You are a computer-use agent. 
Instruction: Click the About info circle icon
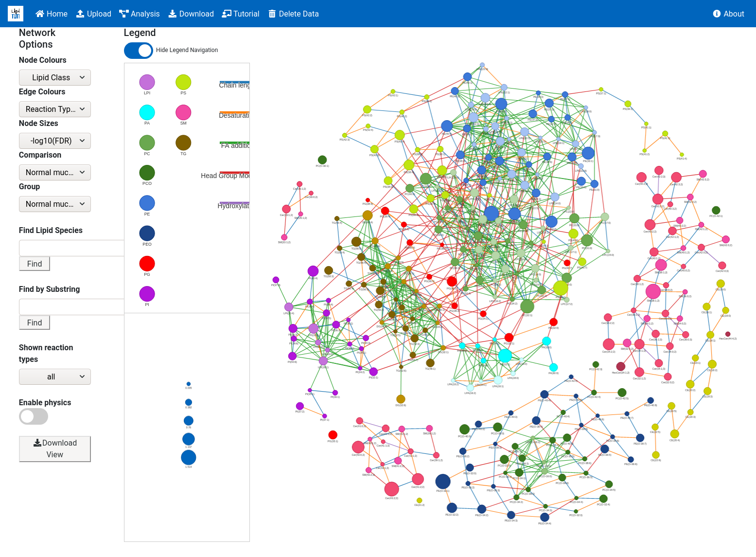[x=717, y=14]
